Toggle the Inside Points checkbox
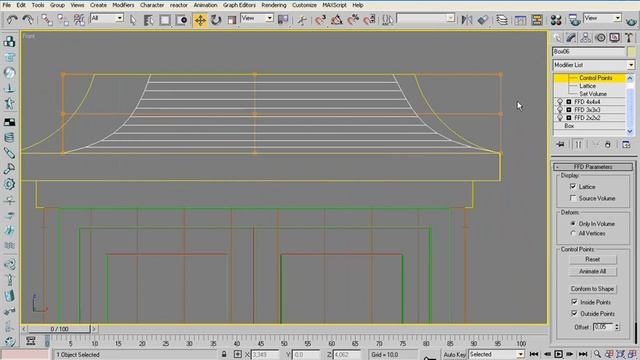The image size is (640, 360). 574,302
